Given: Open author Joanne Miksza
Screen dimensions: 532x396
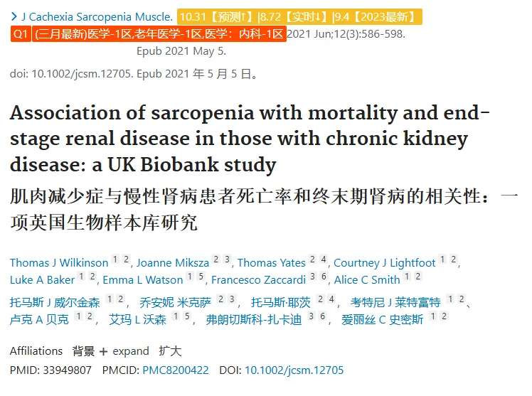Looking at the screenshot, I should coord(173,263).
